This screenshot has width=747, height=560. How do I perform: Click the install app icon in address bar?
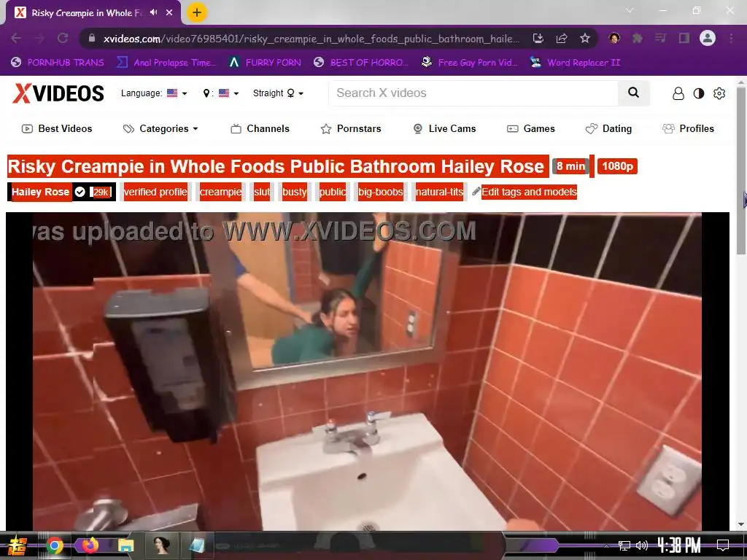point(538,38)
